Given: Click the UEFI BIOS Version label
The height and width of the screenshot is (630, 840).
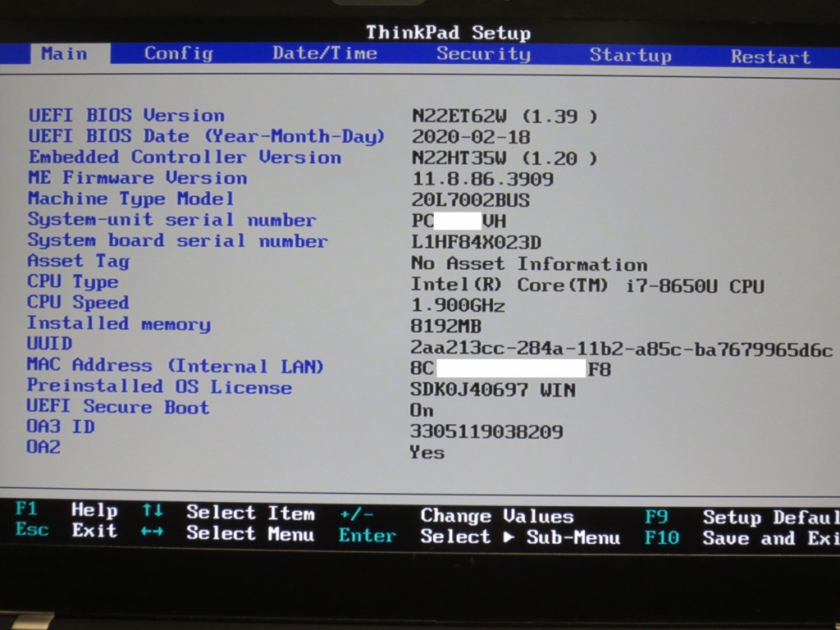Looking at the screenshot, I should point(126,115).
